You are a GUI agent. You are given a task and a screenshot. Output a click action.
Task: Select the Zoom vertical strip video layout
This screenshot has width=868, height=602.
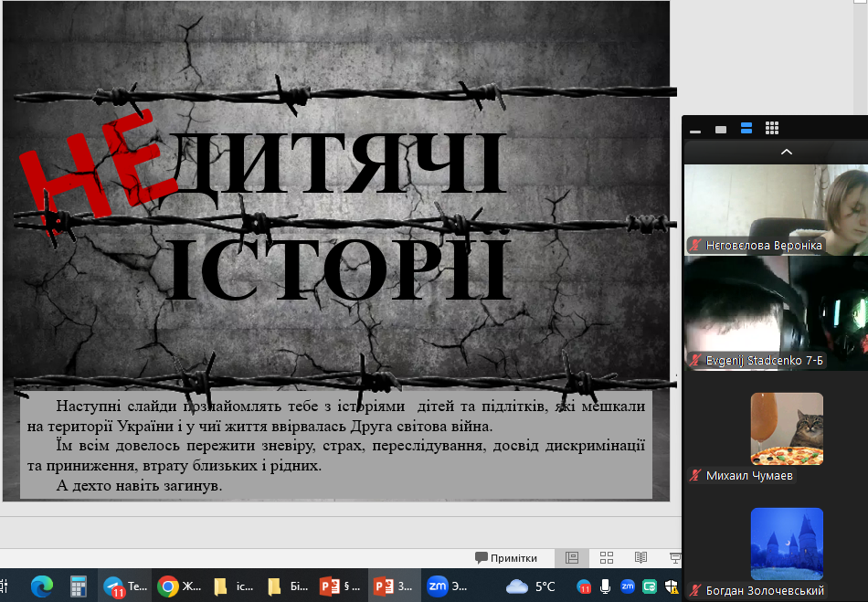point(746,129)
